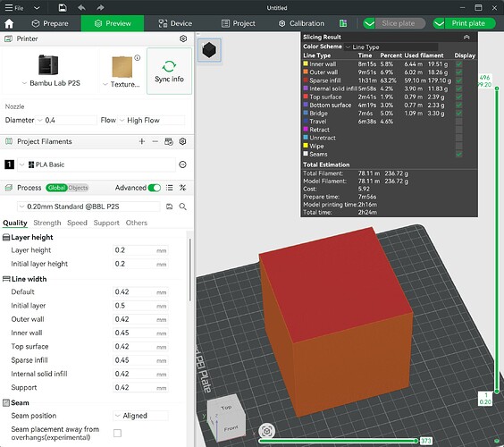Open the Seam position Aligned dropdown
Image resolution: width=504 pixels, height=447 pixels.
[141, 416]
